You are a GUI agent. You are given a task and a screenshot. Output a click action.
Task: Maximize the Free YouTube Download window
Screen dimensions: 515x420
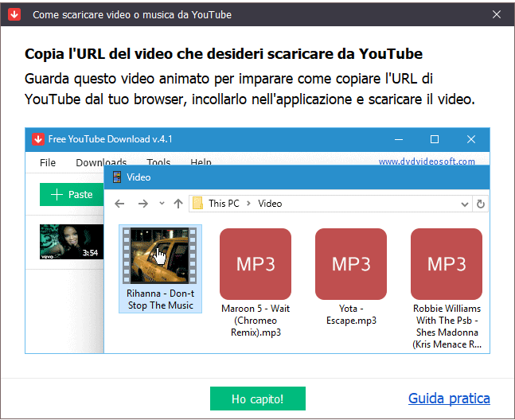pyautogui.click(x=434, y=139)
